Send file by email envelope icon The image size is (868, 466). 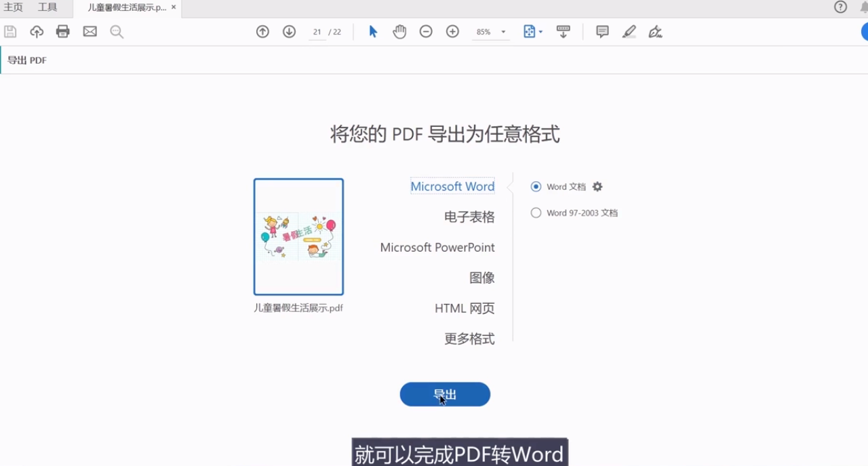pyautogui.click(x=90, y=32)
